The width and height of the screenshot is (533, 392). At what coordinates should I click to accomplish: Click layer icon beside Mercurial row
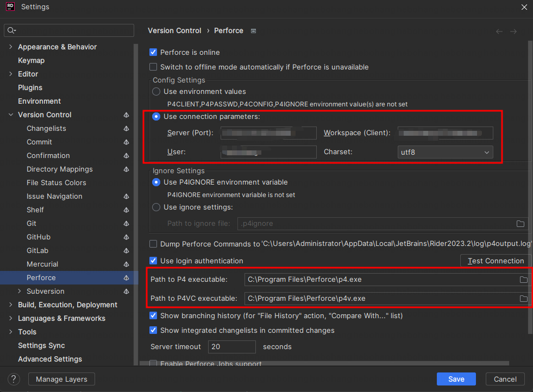(x=127, y=264)
